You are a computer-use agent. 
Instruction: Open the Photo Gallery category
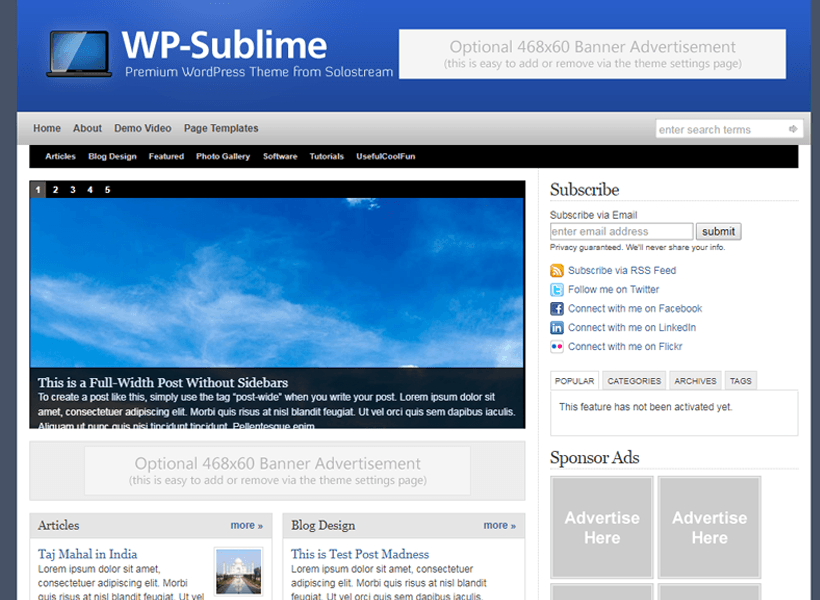pos(223,156)
